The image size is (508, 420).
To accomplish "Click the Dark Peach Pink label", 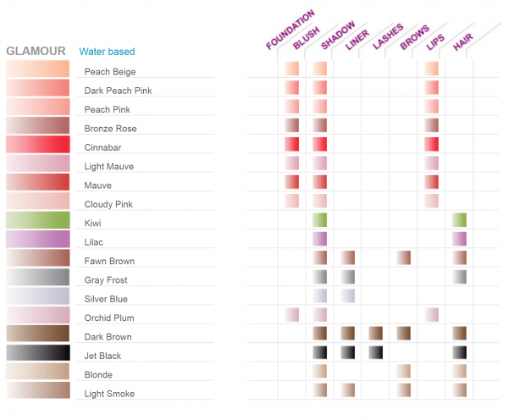I will click(x=118, y=91).
